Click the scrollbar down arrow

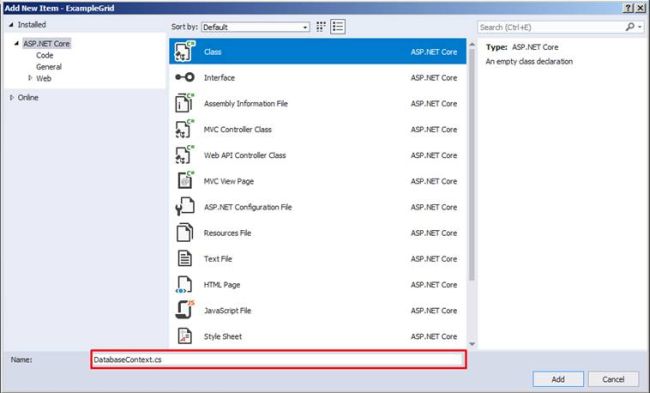pyautogui.click(x=472, y=344)
